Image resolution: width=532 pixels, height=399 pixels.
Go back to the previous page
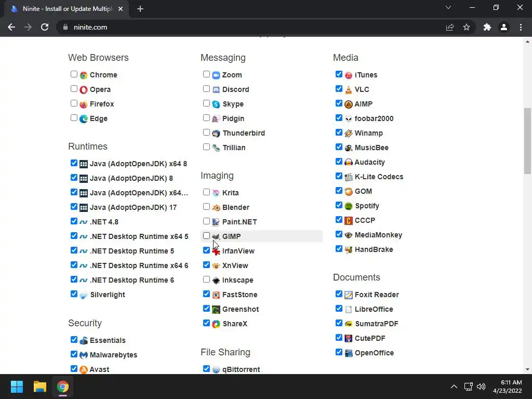click(11, 27)
